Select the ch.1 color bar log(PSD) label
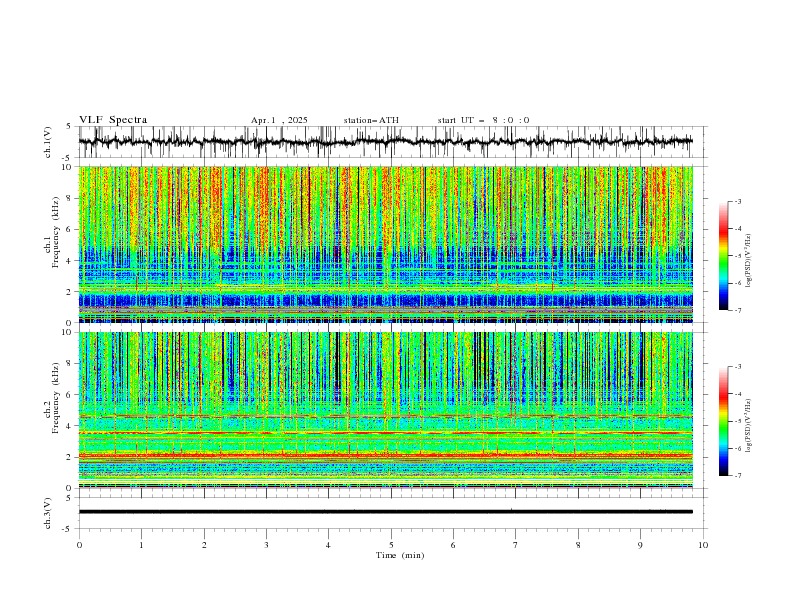Viewport: 792px width, 612px height. point(748,261)
